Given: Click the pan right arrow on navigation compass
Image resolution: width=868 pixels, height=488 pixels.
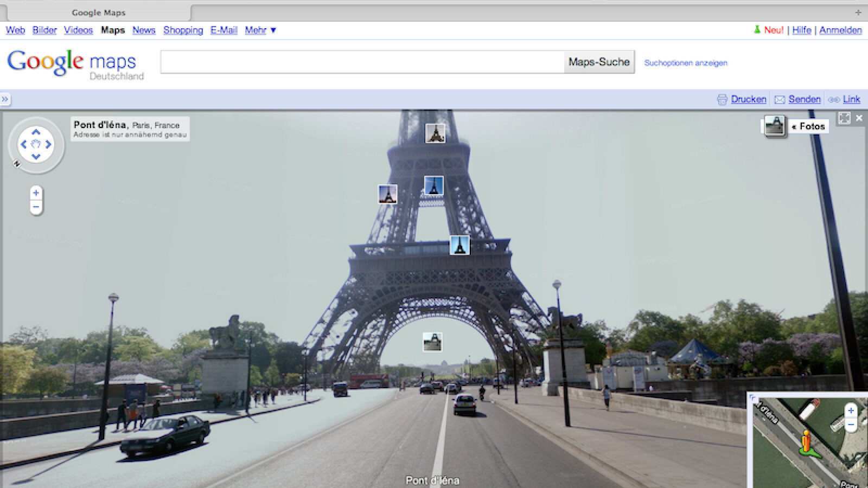Looking at the screenshot, I should 49,144.
